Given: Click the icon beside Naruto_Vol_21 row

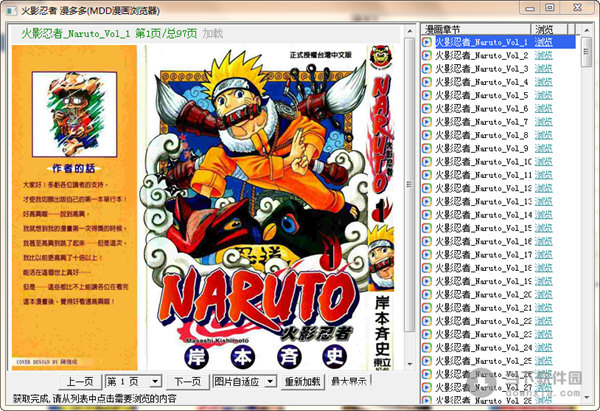Looking at the screenshot, I should click(x=427, y=307).
